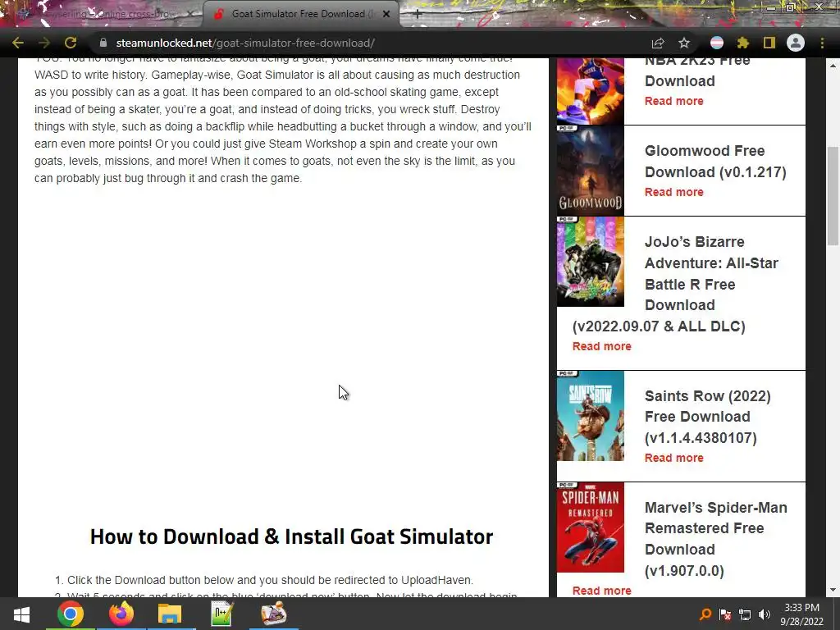Close the Goat Simulator tab
The width and height of the screenshot is (840, 630).
pyautogui.click(x=386, y=14)
